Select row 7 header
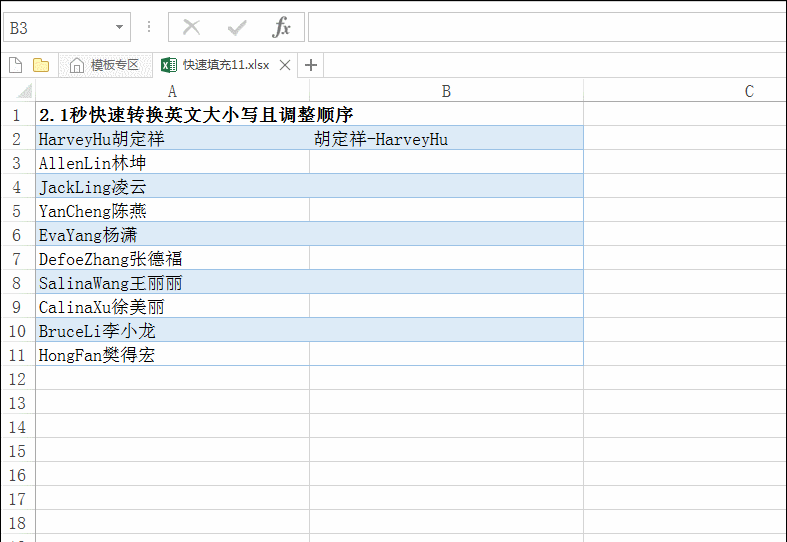Image resolution: width=787 pixels, height=542 pixels. point(17,259)
